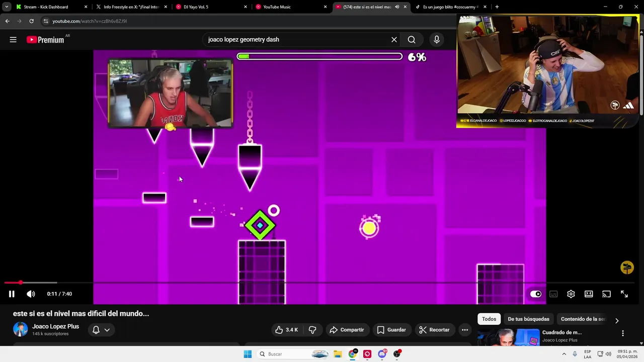Show more filter chips arrow
The width and height of the screenshot is (644, 362).
[x=617, y=320]
